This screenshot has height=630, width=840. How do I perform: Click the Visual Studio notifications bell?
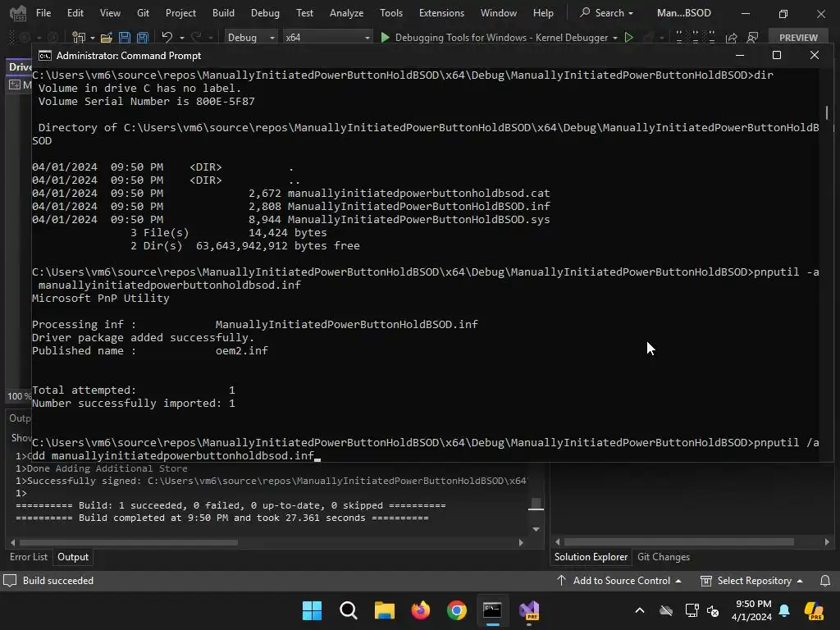825,581
